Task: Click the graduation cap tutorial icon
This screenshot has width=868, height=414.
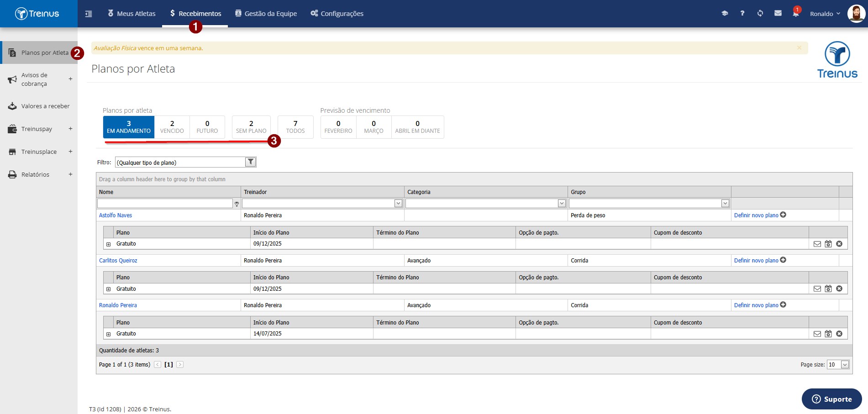Action: point(725,13)
